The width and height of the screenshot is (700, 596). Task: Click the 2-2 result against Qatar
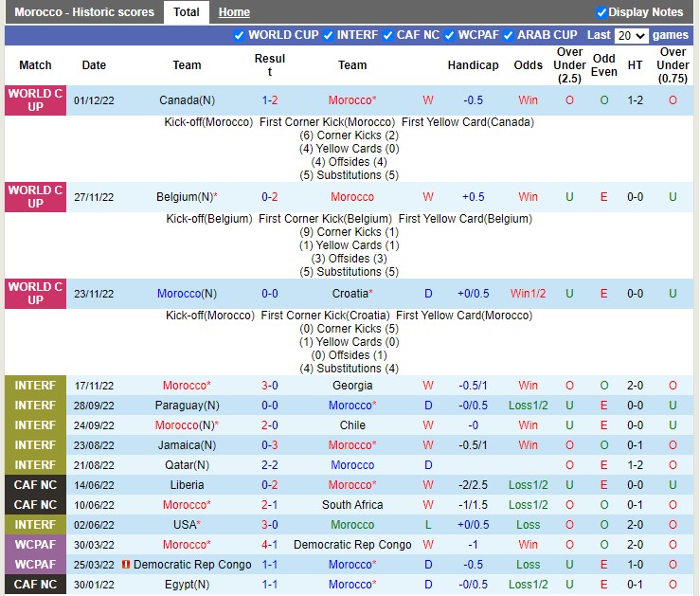(x=270, y=464)
